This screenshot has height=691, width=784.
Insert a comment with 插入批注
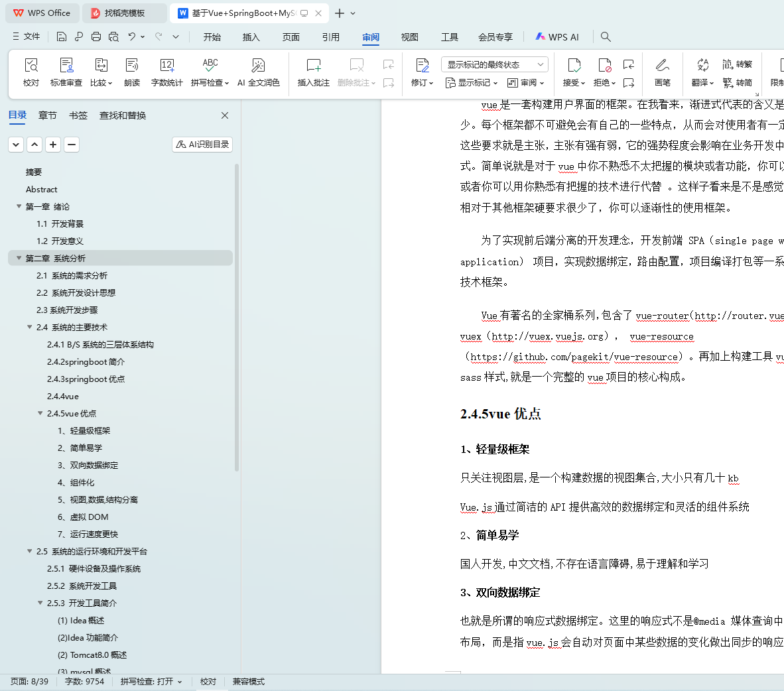(x=314, y=72)
